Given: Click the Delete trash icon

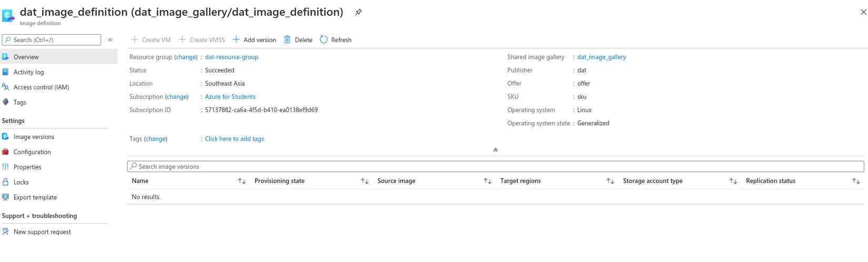Looking at the screenshot, I should pos(287,39).
